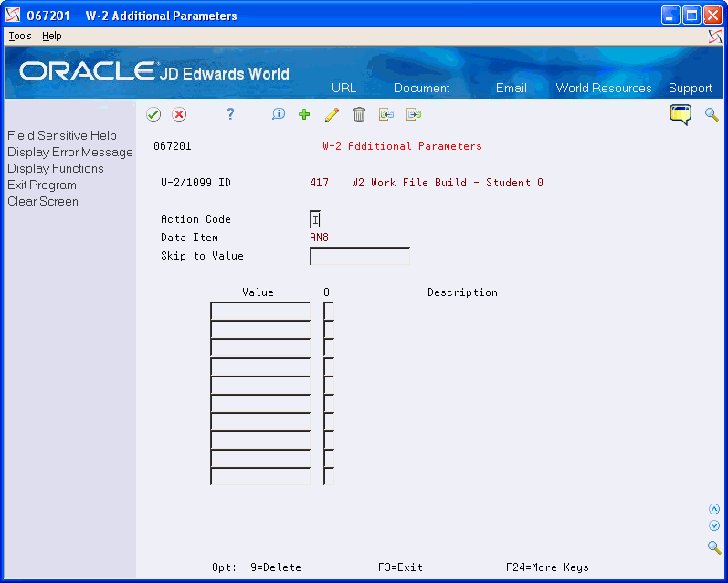Click the AN8 data item value
The image size is (728, 583).
(x=319, y=238)
